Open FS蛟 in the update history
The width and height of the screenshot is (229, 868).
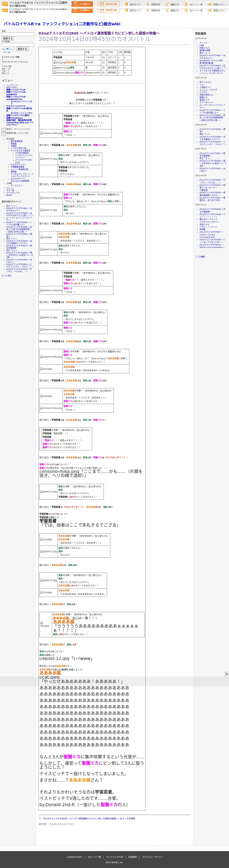(x=202, y=45)
